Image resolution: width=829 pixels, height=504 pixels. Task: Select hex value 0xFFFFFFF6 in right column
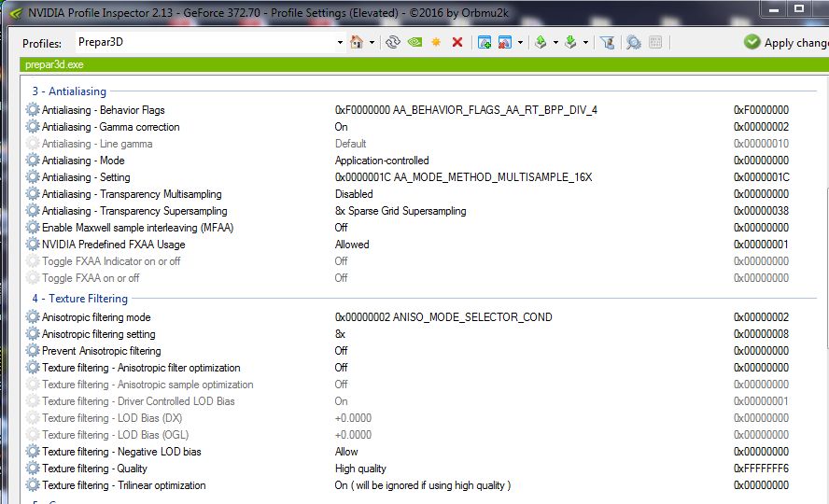[x=762, y=469]
